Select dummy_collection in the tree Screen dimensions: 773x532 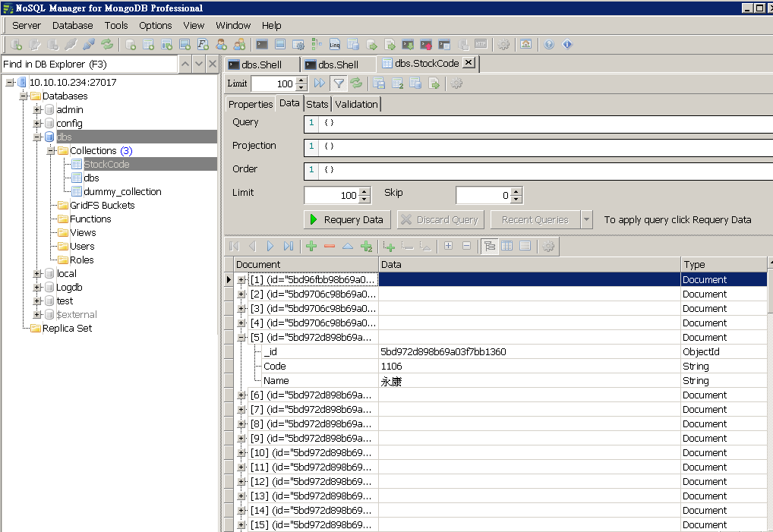tap(122, 191)
